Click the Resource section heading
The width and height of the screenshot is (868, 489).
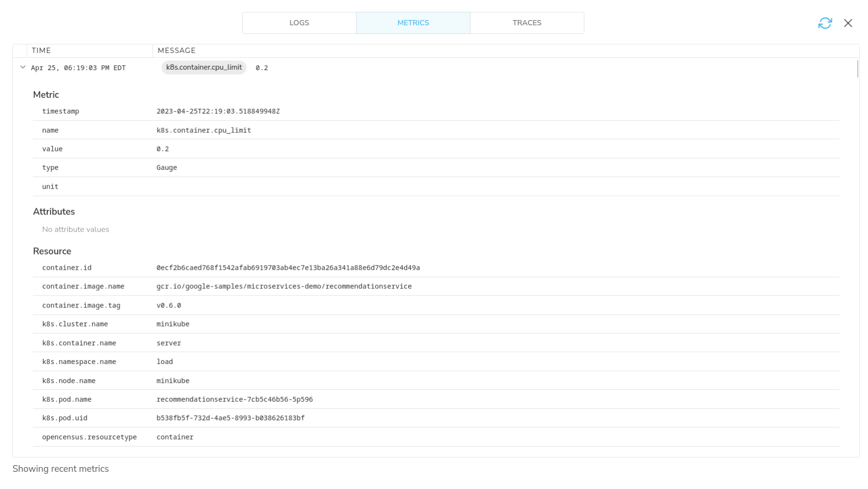tap(52, 251)
